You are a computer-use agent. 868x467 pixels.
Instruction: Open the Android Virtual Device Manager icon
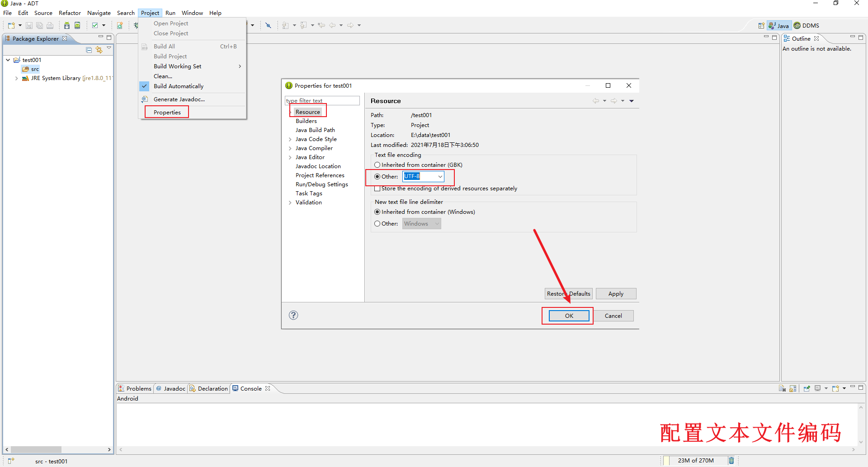tap(77, 25)
